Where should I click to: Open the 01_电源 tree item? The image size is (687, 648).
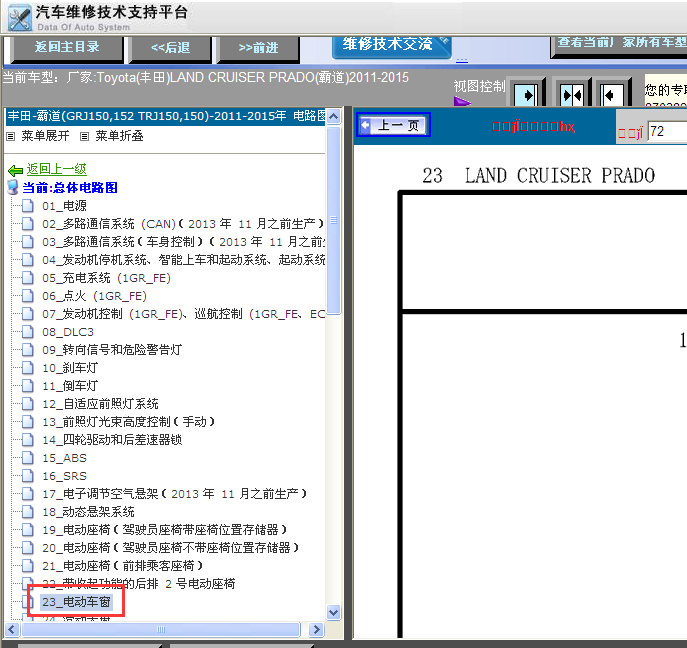point(64,205)
